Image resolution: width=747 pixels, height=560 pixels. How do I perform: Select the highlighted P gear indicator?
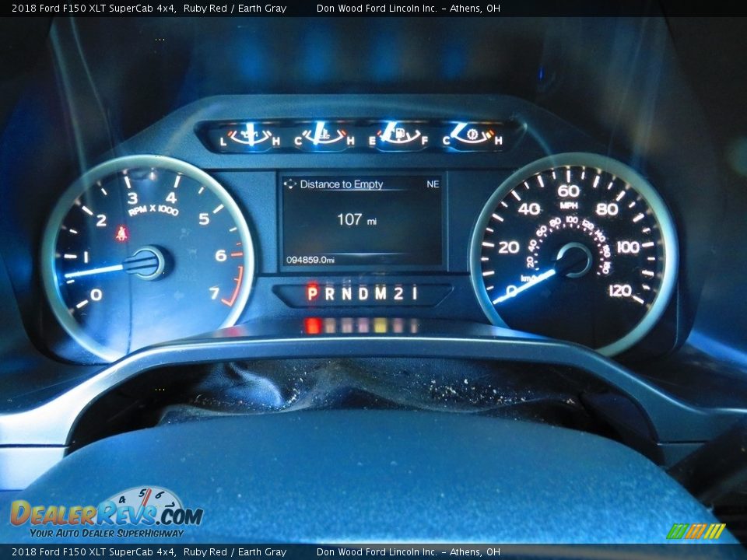[x=312, y=293]
